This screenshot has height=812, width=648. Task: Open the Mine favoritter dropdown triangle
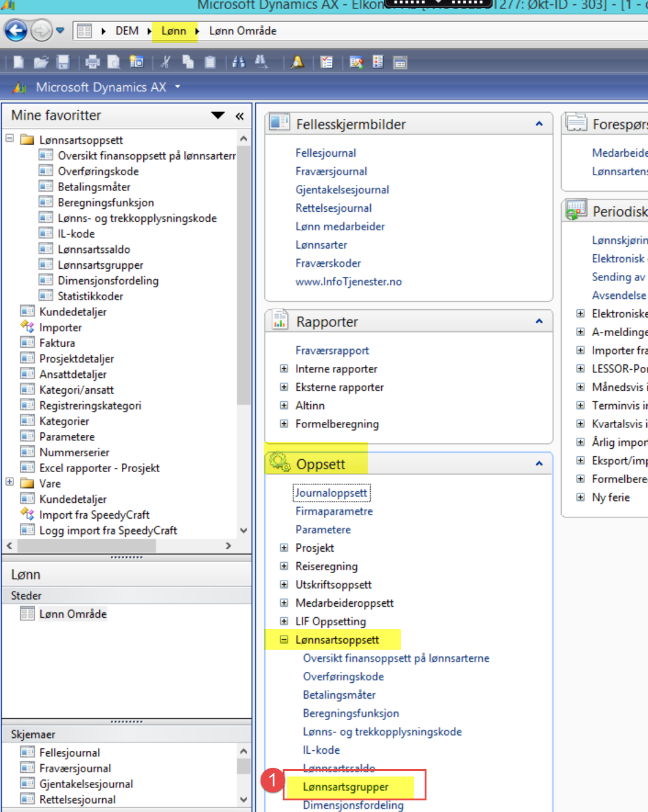pos(218,115)
